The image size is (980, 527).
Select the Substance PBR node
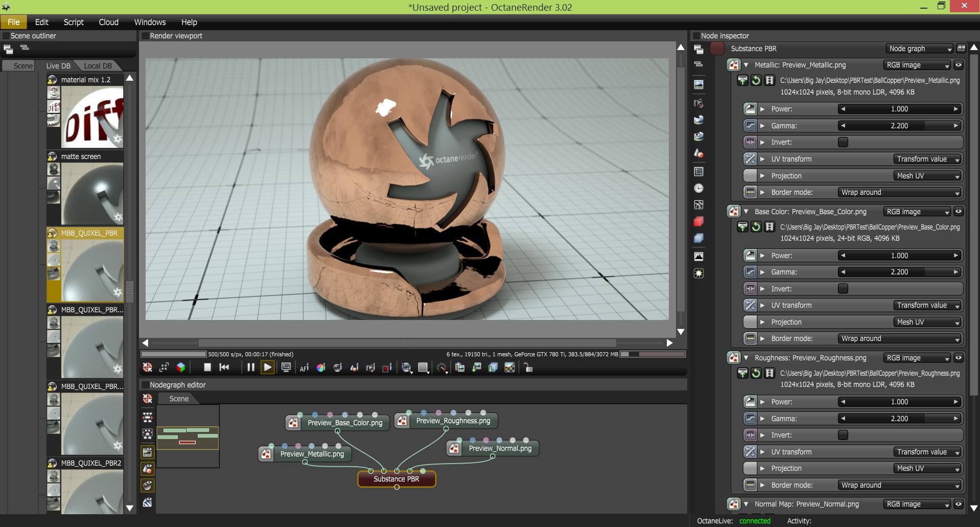[396, 479]
